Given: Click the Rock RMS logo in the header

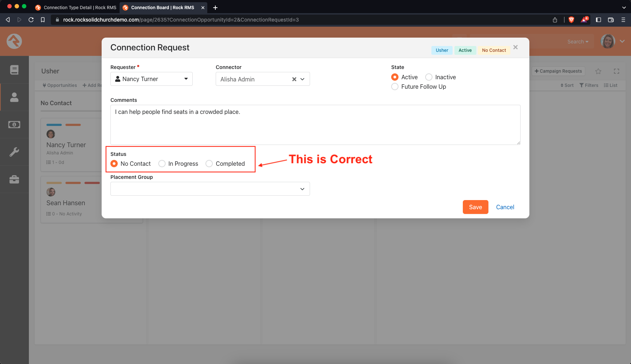Looking at the screenshot, I should pos(14,41).
